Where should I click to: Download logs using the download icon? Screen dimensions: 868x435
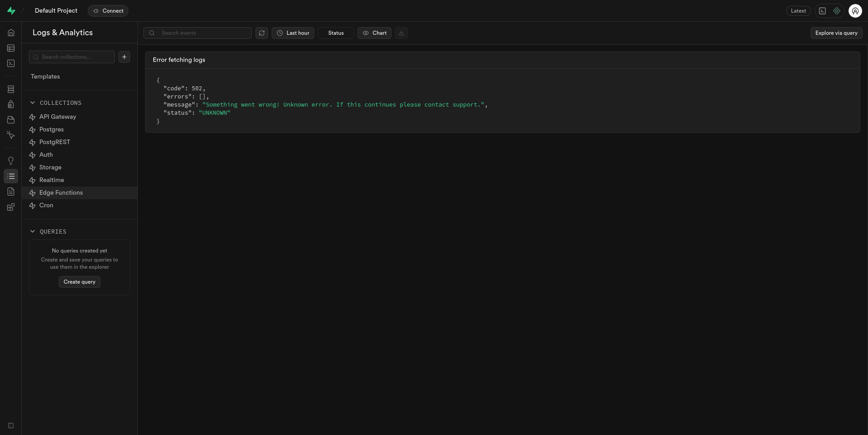pos(401,33)
